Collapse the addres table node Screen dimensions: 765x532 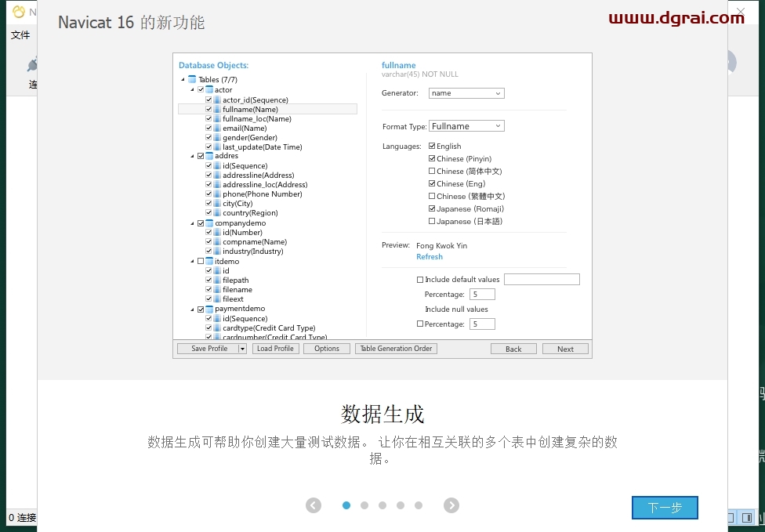[192, 156]
